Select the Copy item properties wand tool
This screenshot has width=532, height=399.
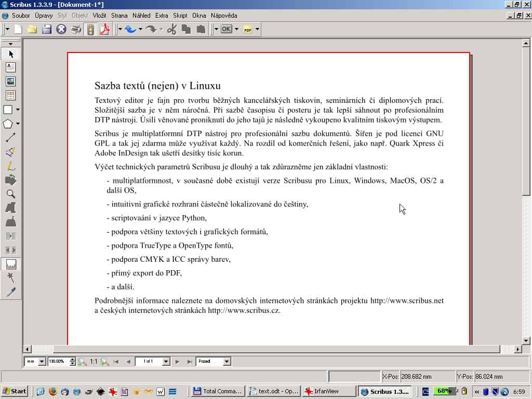[11, 277]
